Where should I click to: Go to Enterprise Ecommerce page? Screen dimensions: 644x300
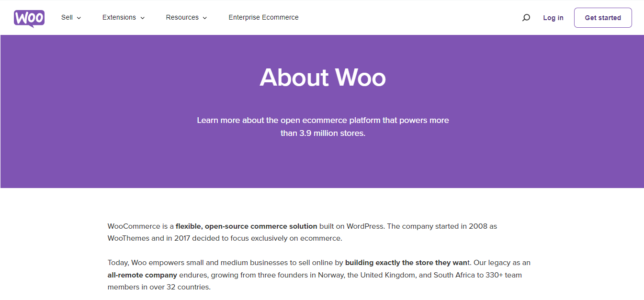263,17
